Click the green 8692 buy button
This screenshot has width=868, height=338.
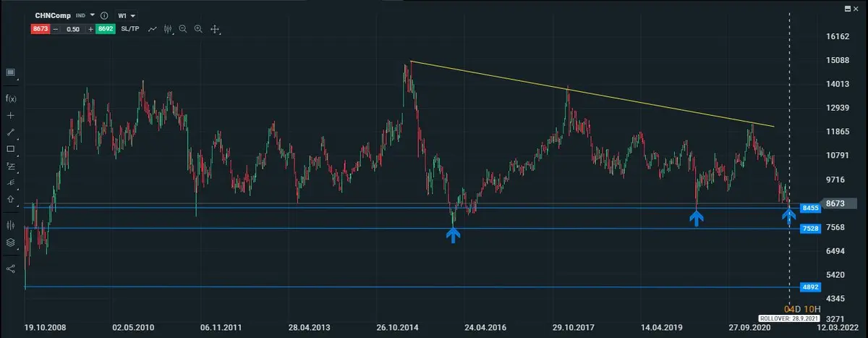106,29
